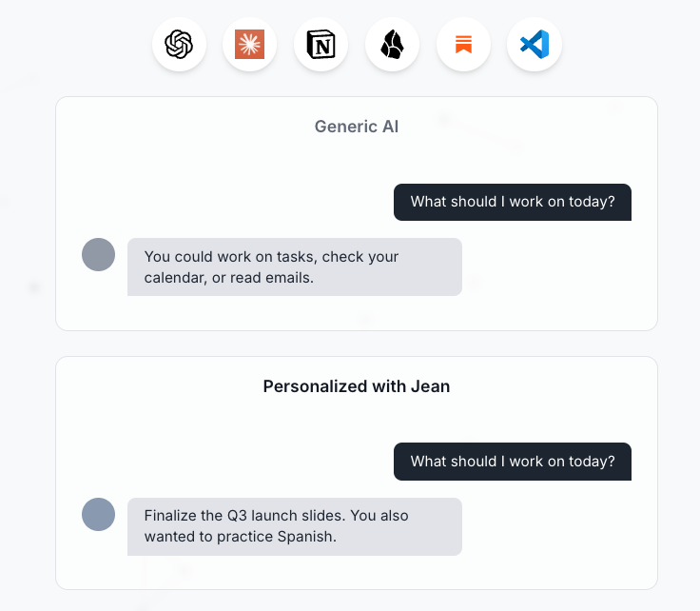Click the word "calendar" in the generic reply
Viewport: 700px width, 611px height.
tap(175, 278)
